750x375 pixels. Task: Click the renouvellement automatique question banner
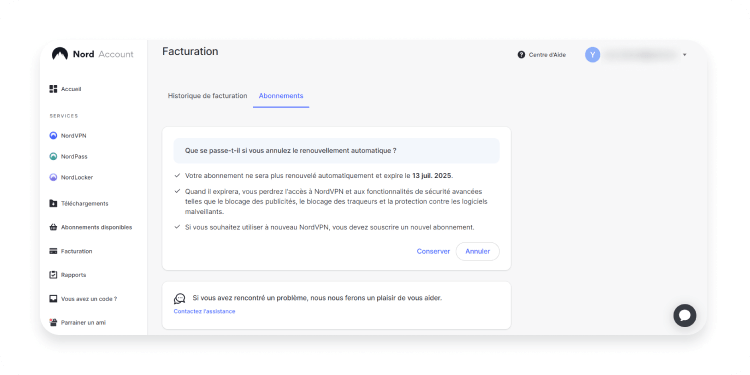click(x=336, y=151)
